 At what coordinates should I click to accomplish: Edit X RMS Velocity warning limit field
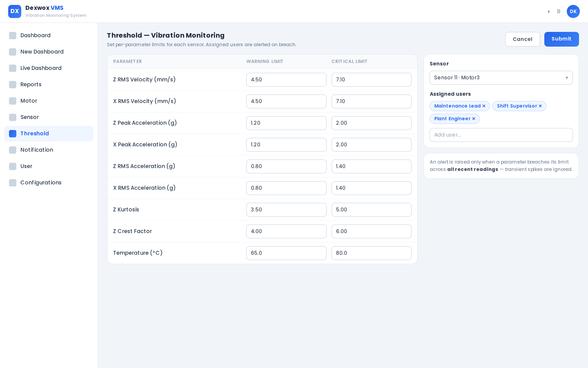coord(286,101)
